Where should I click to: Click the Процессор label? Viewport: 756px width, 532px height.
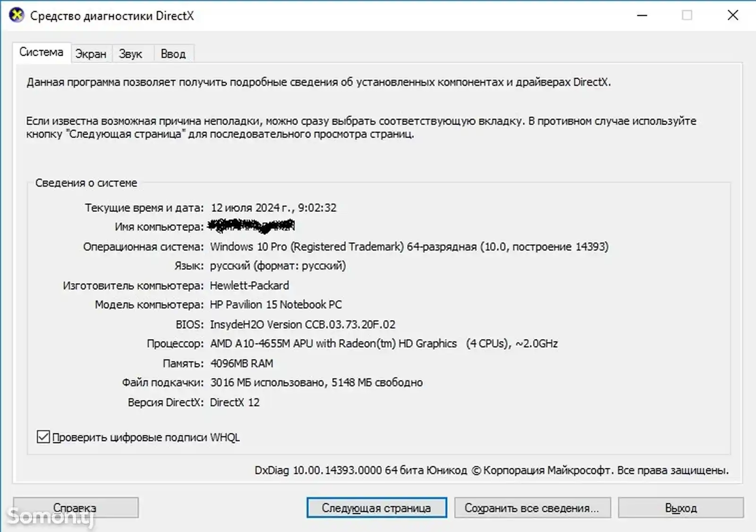175,344
